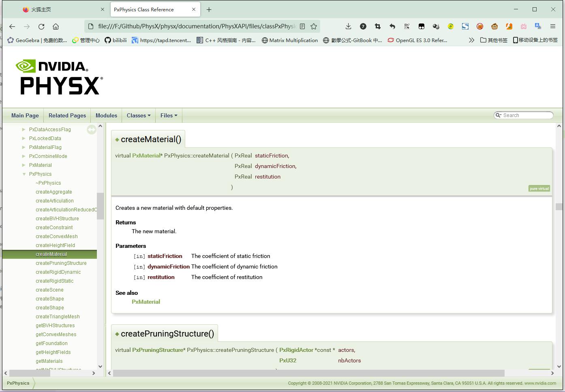565x392 pixels.
Task: Open the PxU32 type link
Action: tap(288, 360)
